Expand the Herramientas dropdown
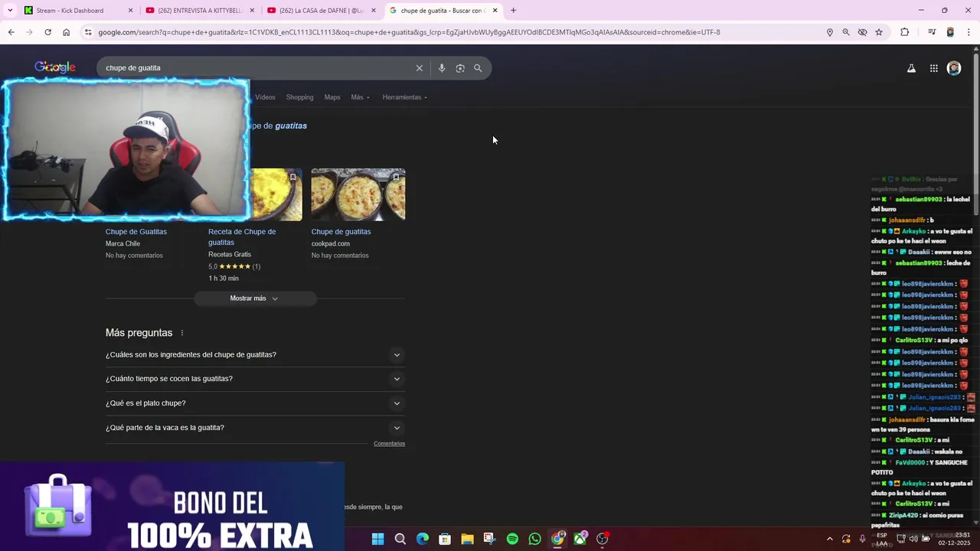The height and width of the screenshot is (551, 980). point(405,97)
